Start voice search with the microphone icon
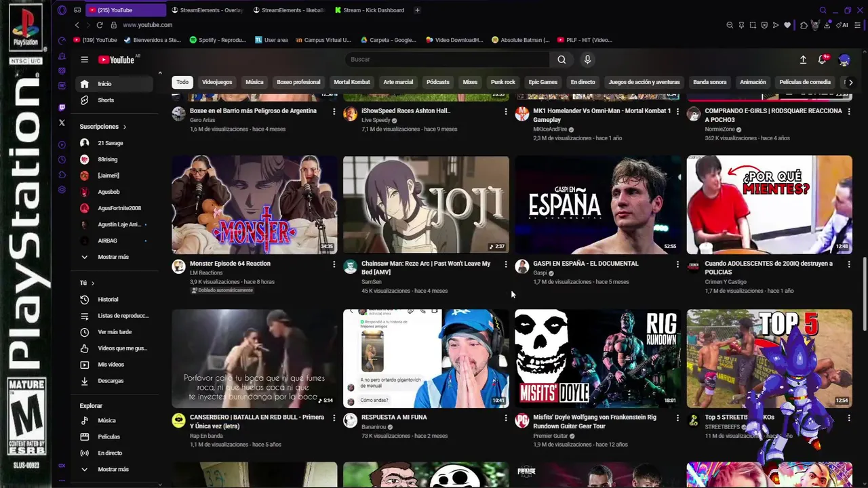 click(x=587, y=60)
